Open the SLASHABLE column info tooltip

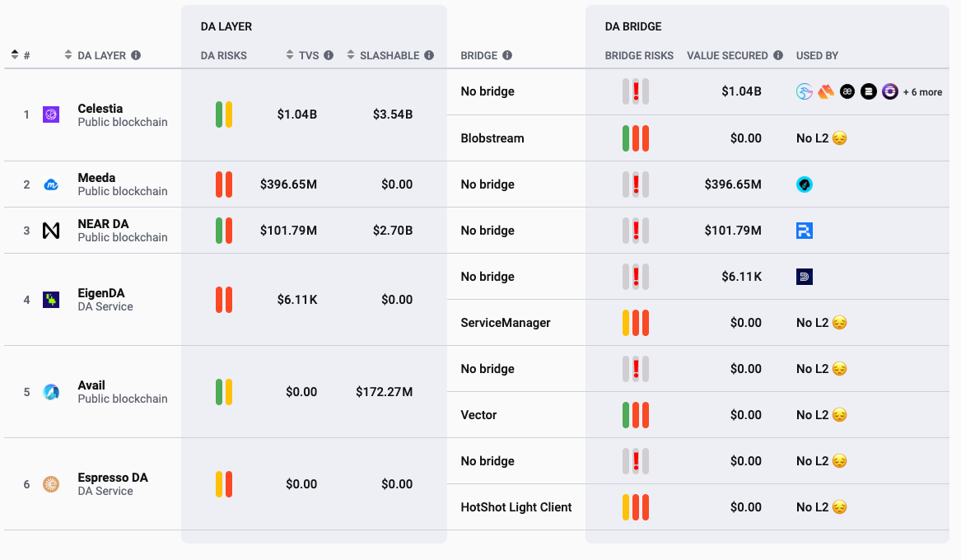click(429, 55)
